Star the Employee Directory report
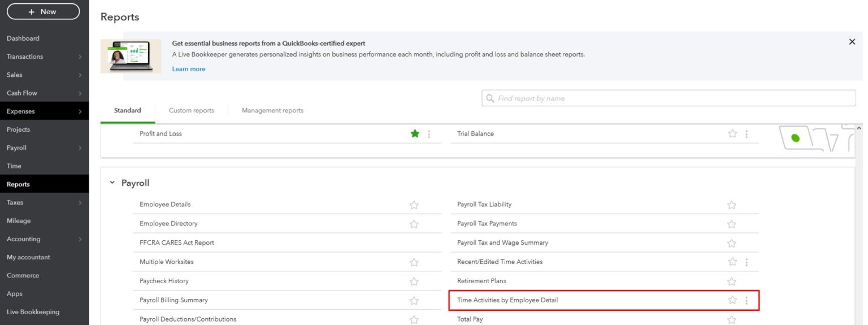The height and width of the screenshot is (325, 868). click(x=414, y=224)
